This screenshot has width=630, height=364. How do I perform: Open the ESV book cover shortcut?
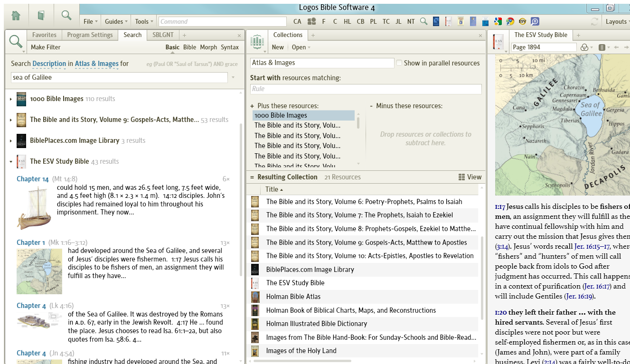[x=448, y=21]
